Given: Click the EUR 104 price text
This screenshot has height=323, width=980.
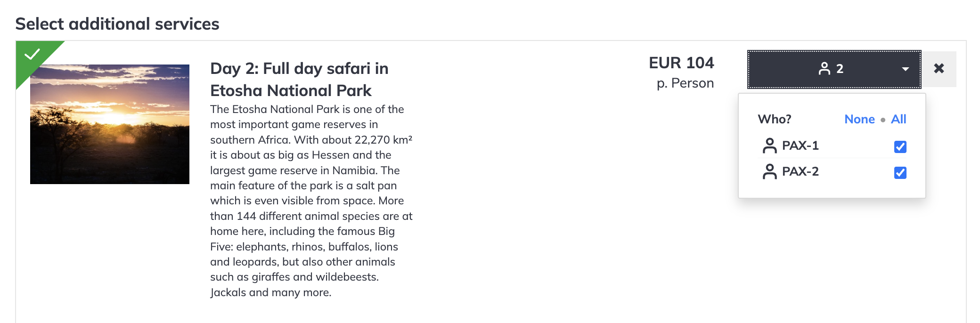Looking at the screenshot, I should (681, 63).
